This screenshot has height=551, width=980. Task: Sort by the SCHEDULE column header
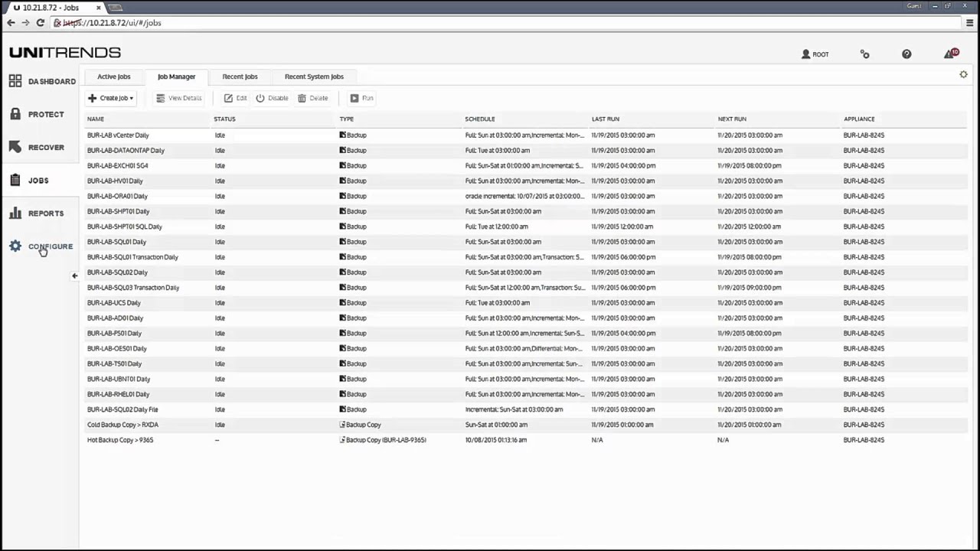click(479, 119)
